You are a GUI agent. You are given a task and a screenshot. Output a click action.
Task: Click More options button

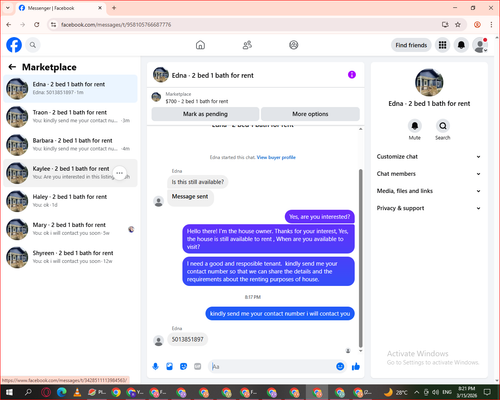tap(310, 114)
